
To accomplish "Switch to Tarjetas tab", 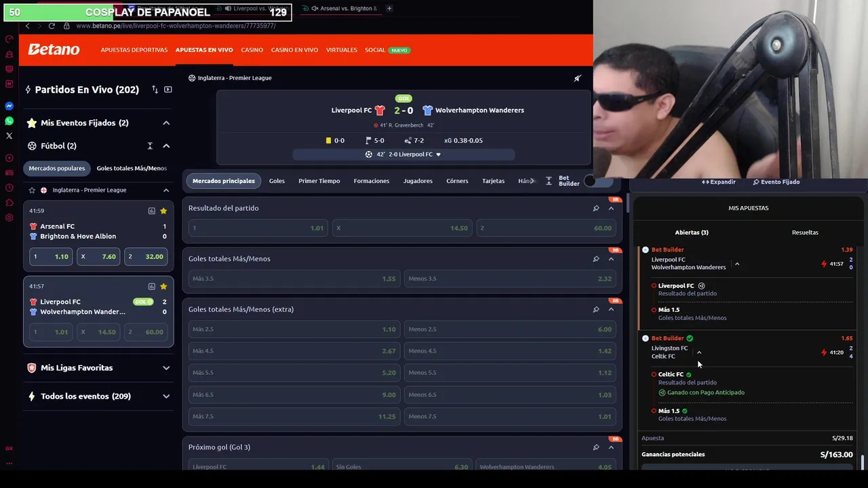I will click(x=493, y=181).
